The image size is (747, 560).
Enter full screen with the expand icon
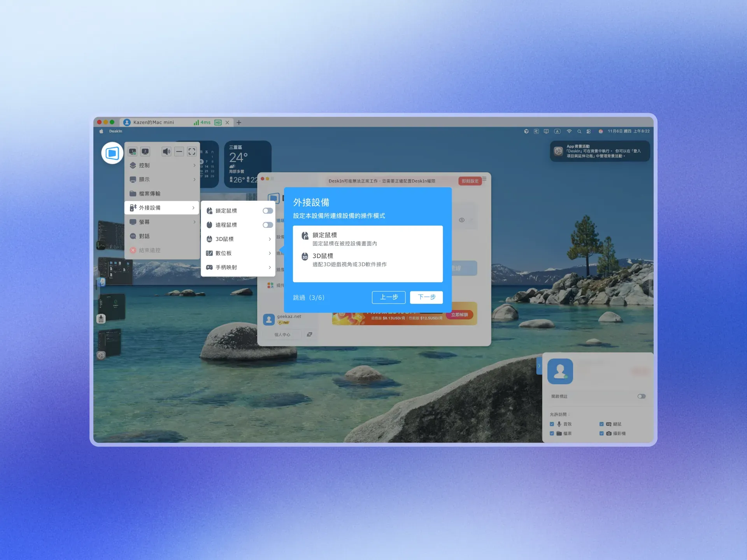coord(192,151)
